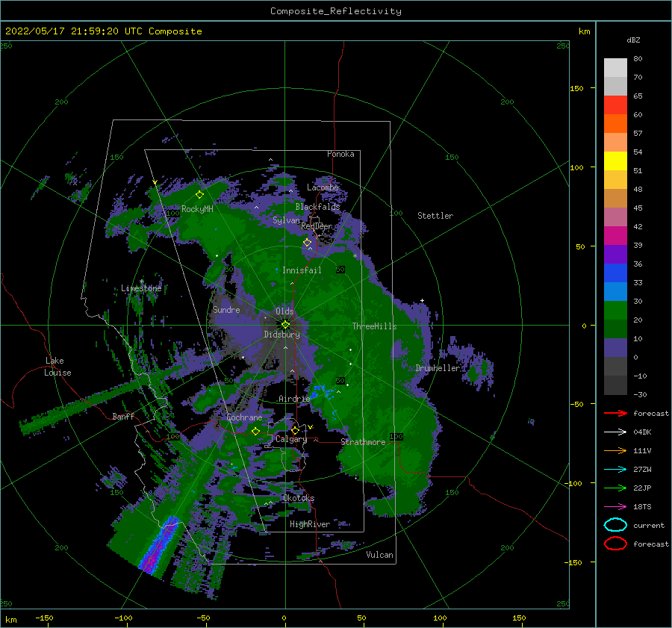Image resolution: width=672 pixels, height=628 pixels.
Task: Click the Banff label
Action: tap(123, 416)
